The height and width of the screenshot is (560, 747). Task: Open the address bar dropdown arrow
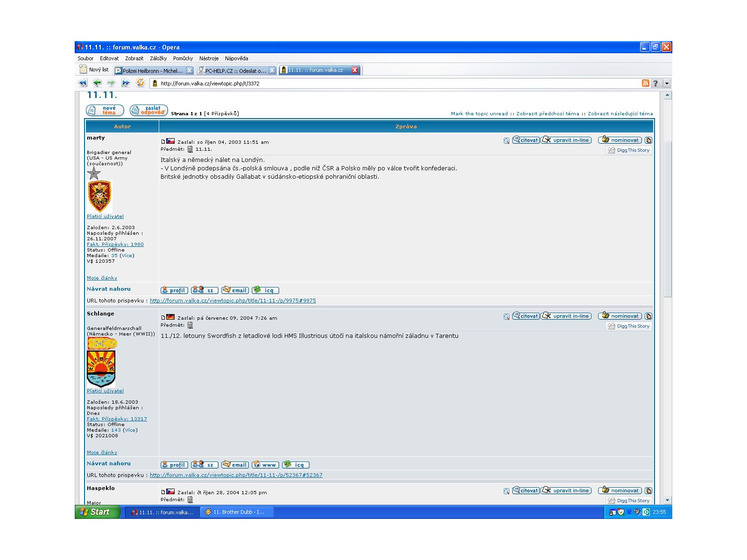(x=667, y=83)
